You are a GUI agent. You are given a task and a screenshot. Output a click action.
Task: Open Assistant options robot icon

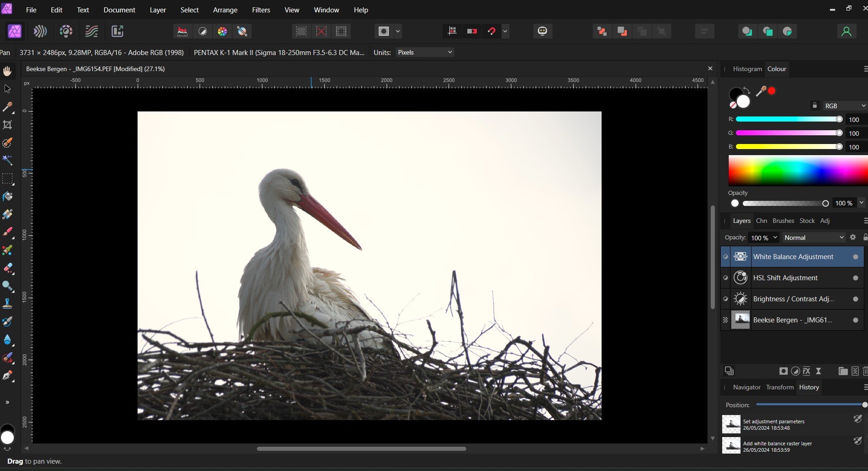pos(542,31)
